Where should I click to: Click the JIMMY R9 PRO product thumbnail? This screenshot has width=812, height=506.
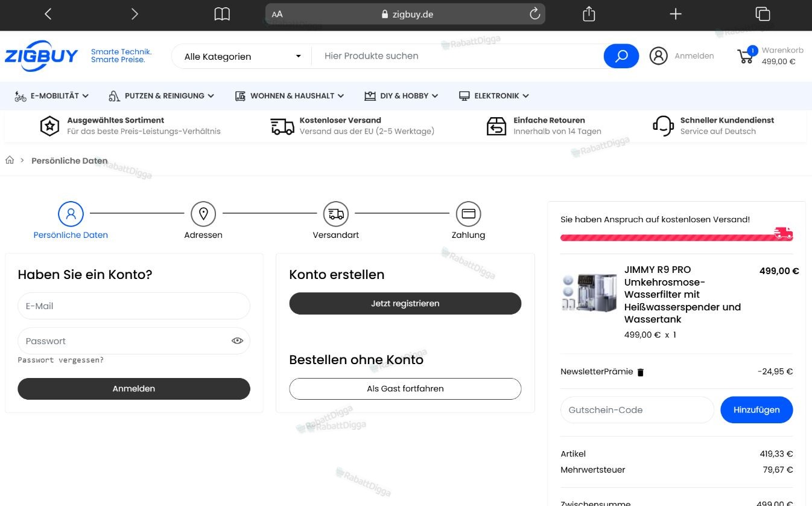coord(589,292)
